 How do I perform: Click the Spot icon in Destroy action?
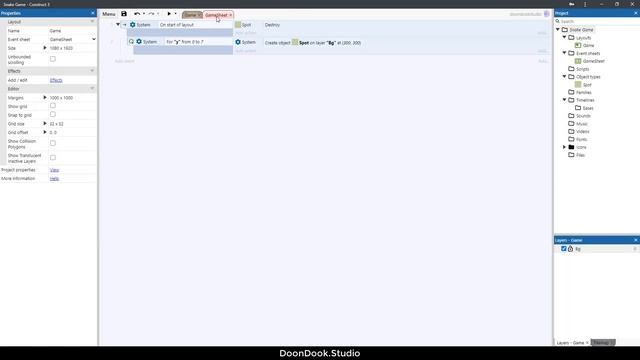pyautogui.click(x=238, y=25)
